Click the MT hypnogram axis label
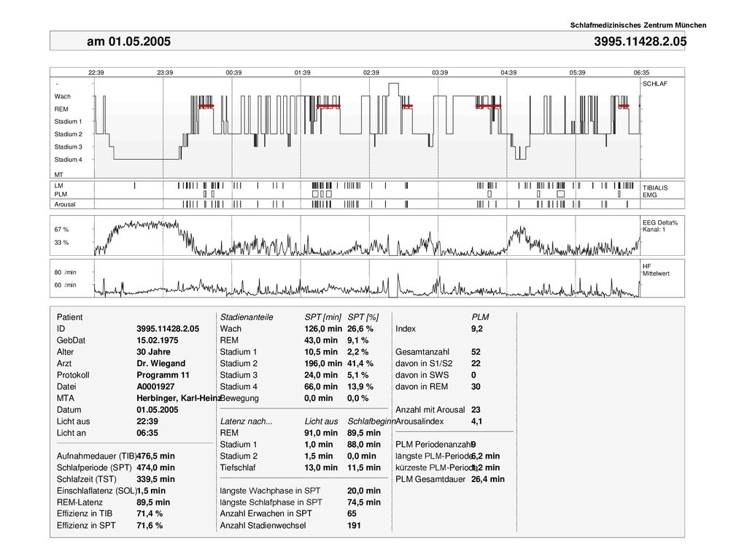The image size is (747, 560). (58, 175)
